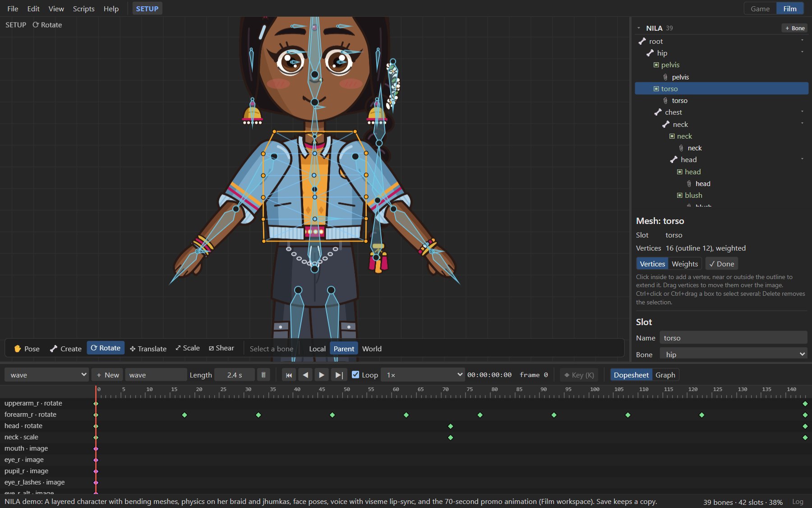Image resolution: width=812 pixels, height=508 pixels.
Task: Play the wave animation
Action: point(322,375)
